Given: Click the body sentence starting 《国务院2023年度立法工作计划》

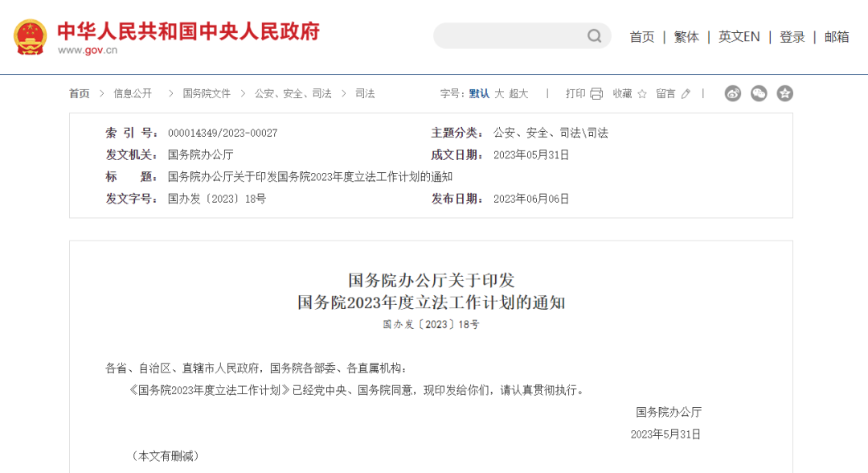Looking at the screenshot, I should 356,390.
